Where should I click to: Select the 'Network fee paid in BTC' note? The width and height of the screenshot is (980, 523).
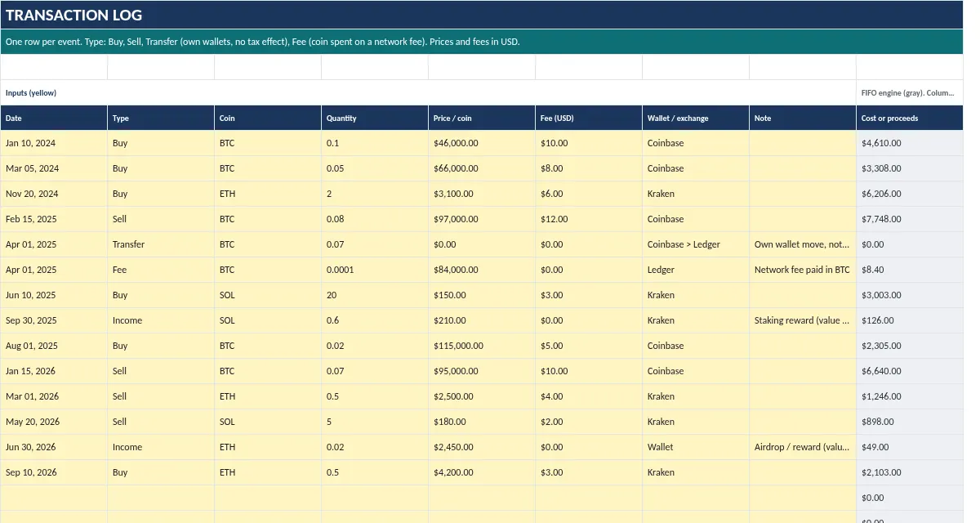click(803, 270)
